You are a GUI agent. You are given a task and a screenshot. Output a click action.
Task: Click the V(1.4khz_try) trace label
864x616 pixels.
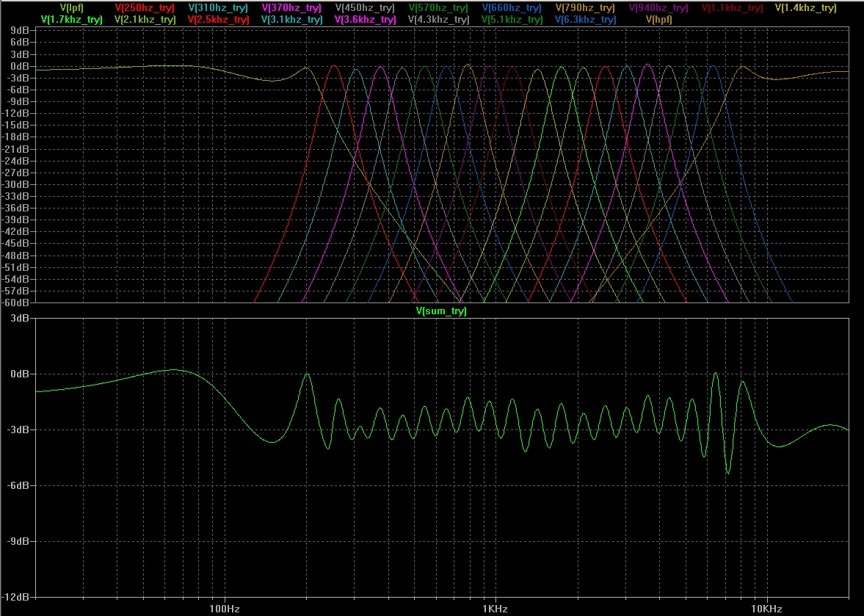click(x=805, y=8)
